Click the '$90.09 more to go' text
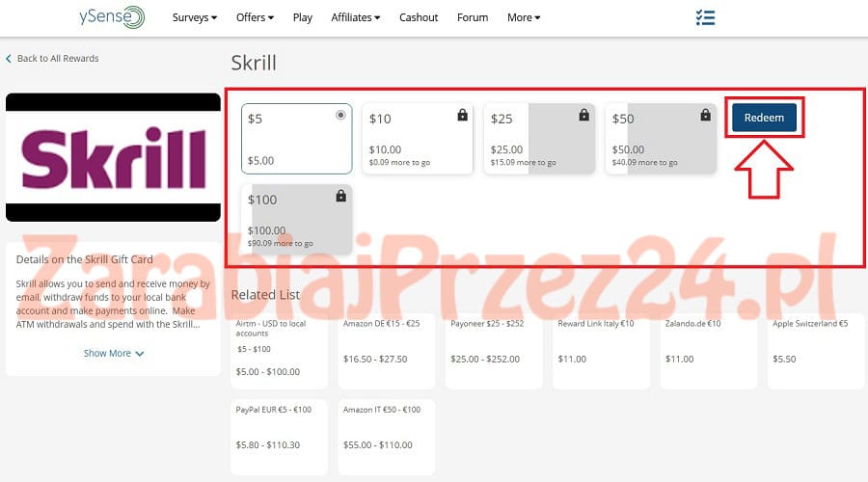The height and width of the screenshot is (482, 868). click(x=280, y=244)
